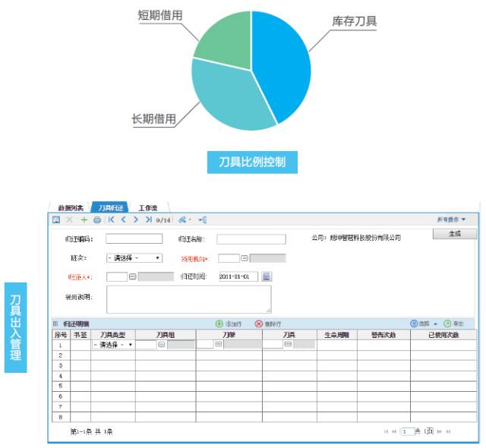
Task: Click the save disk icon in toolbar
Action: click(x=56, y=219)
